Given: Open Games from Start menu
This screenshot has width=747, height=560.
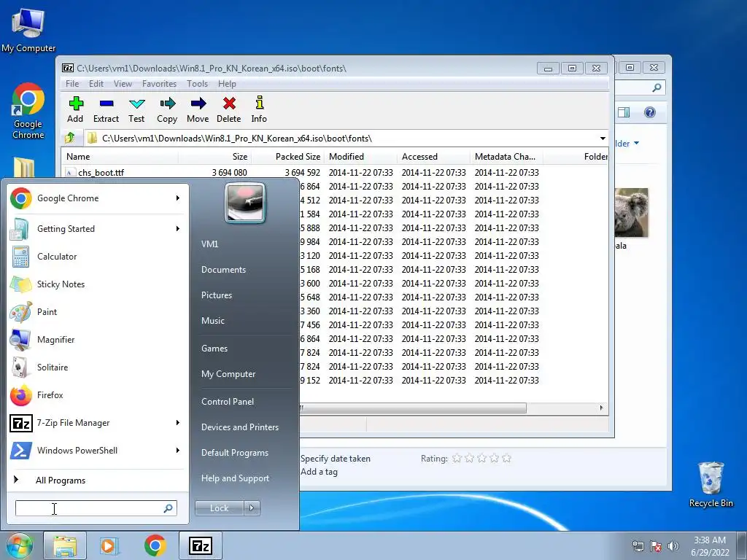Looking at the screenshot, I should pyautogui.click(x=214, y=349).
